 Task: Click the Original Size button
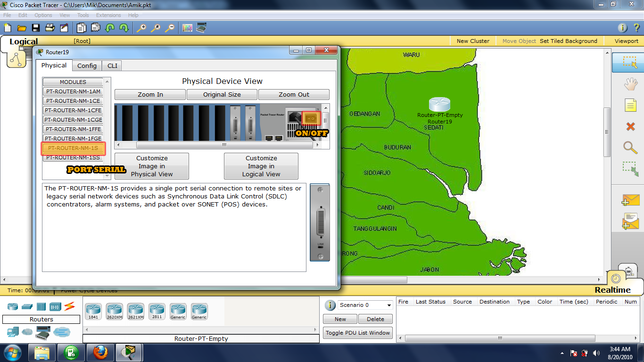[222, 94]
